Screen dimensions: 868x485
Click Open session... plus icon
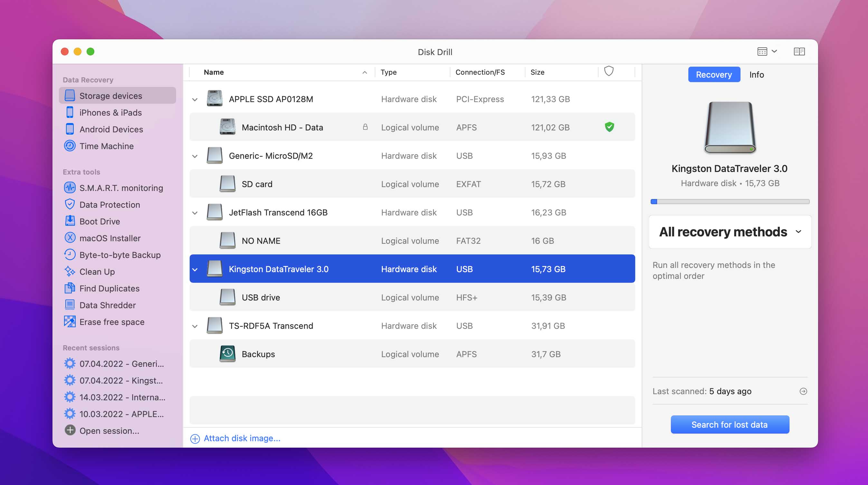70,430
